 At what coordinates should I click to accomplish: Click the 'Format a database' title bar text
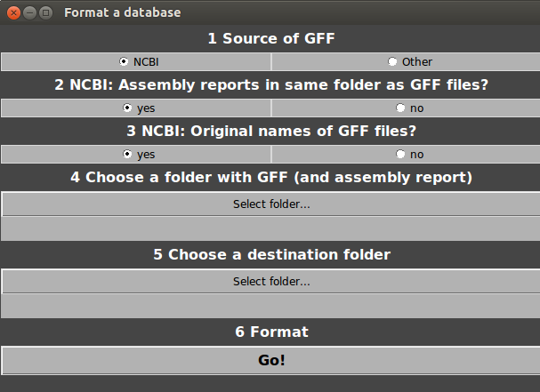pyautogui.click(x=122, y=13)
